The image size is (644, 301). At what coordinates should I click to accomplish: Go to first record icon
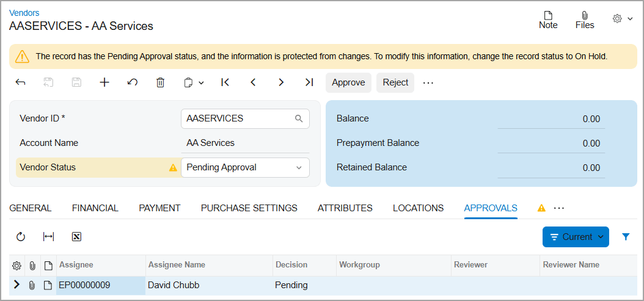point(225,82)
